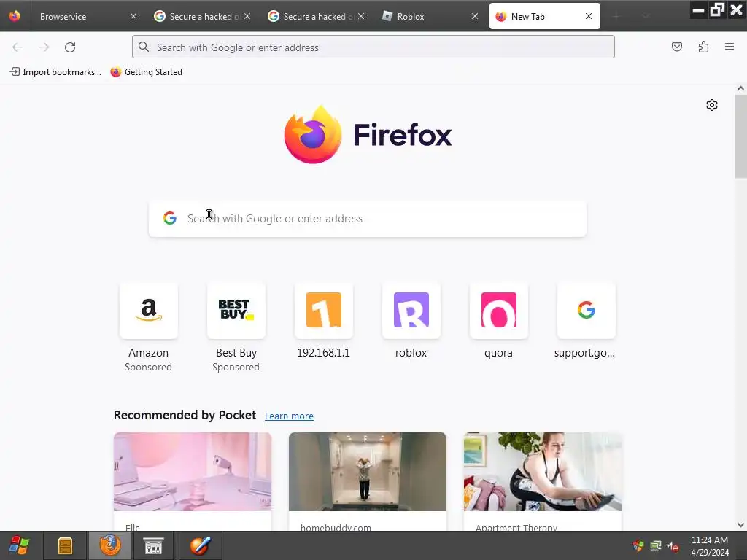Image resolution: width=747 pixels, height=560 pixels.
Task: Click the Google G icon in search box
Action: [169, 218]
